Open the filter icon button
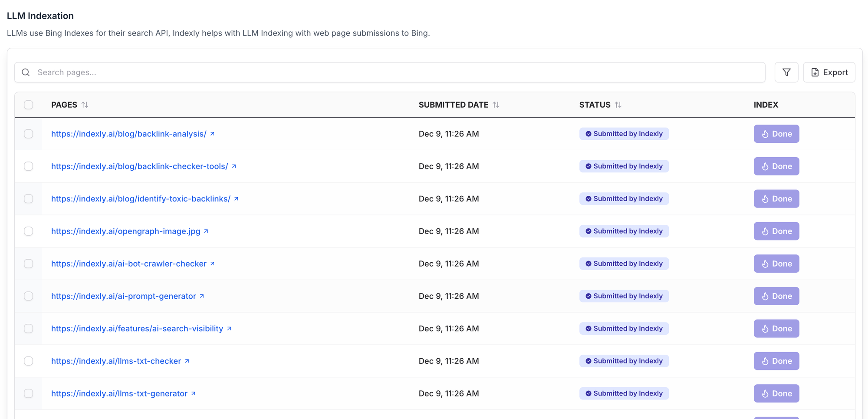This screenshot has width=868, height=419. (x=786, y=72)
